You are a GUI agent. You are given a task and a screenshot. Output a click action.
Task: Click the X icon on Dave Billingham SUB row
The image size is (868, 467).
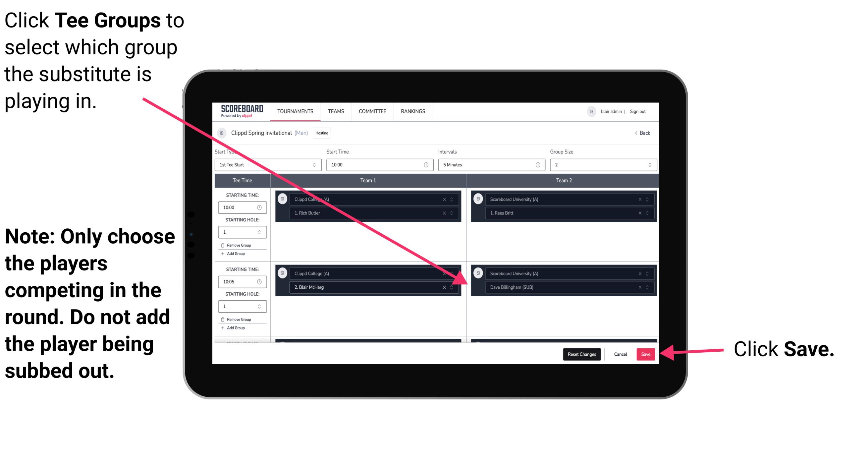[639, 287]
